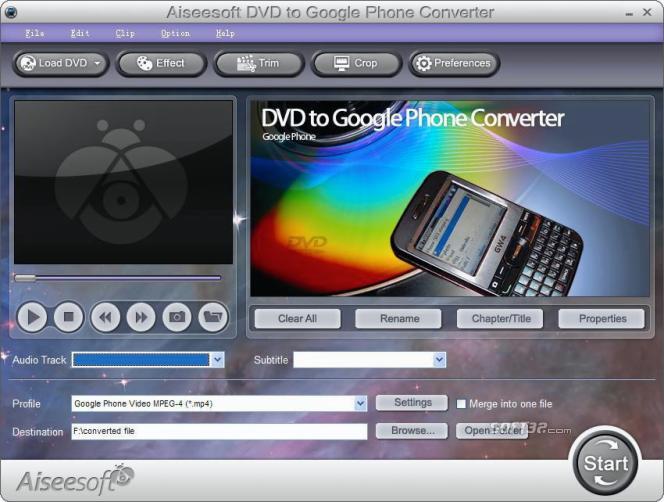This screenshot has width=664, height=502.
Task: Stop the preview playback
Action: [68, 317]
